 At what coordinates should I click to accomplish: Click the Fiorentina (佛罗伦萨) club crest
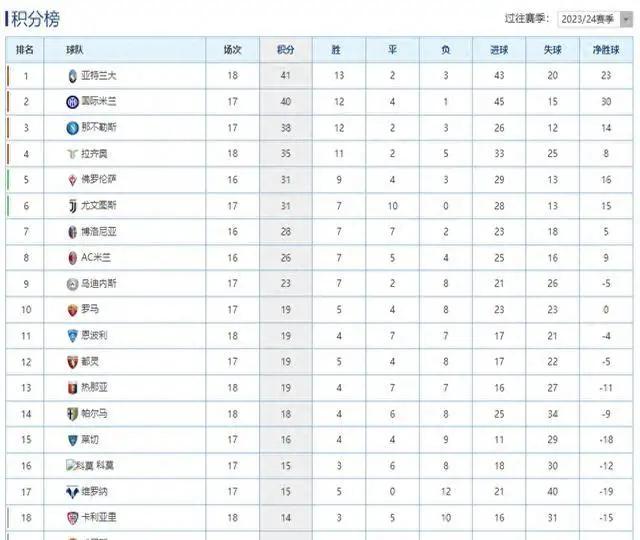coord(72,180)
